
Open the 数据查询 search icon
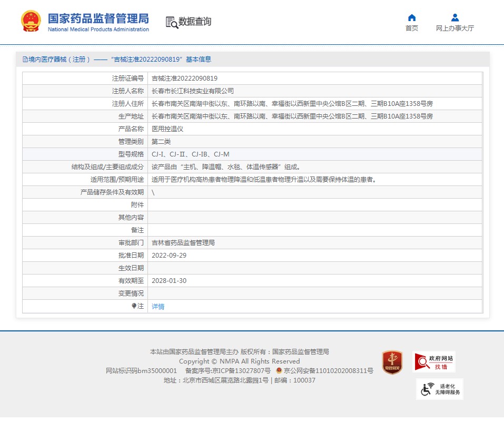pos(172,23)
